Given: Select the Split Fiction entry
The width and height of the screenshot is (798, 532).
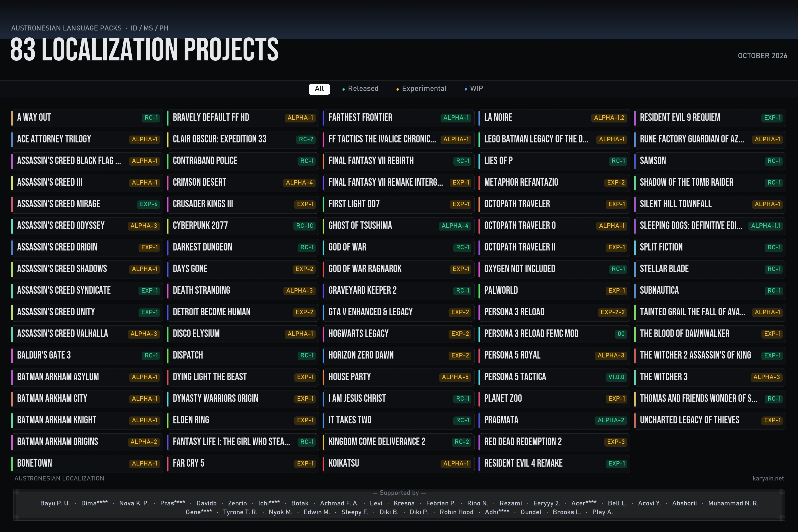Looking at the screenshot, I should 710,248.
